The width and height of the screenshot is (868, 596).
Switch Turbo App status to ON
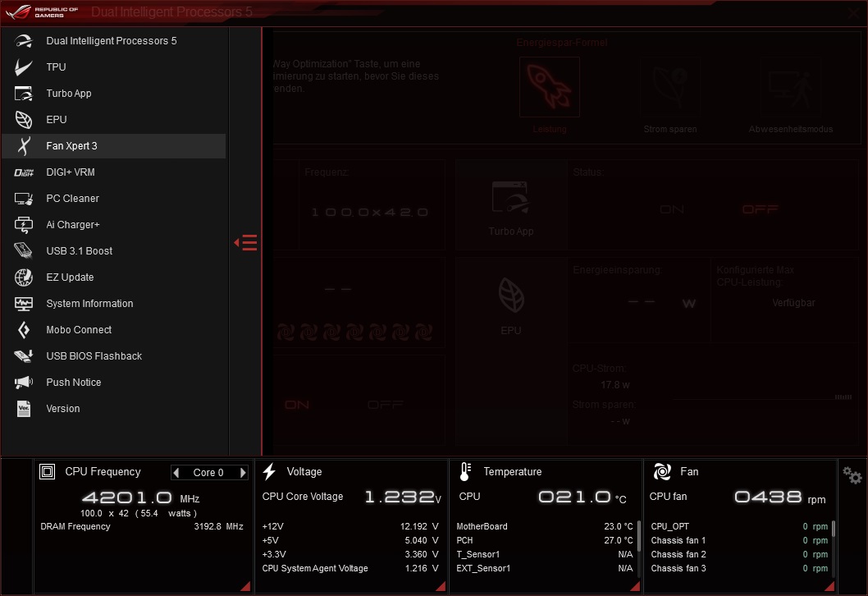point(671,209)
